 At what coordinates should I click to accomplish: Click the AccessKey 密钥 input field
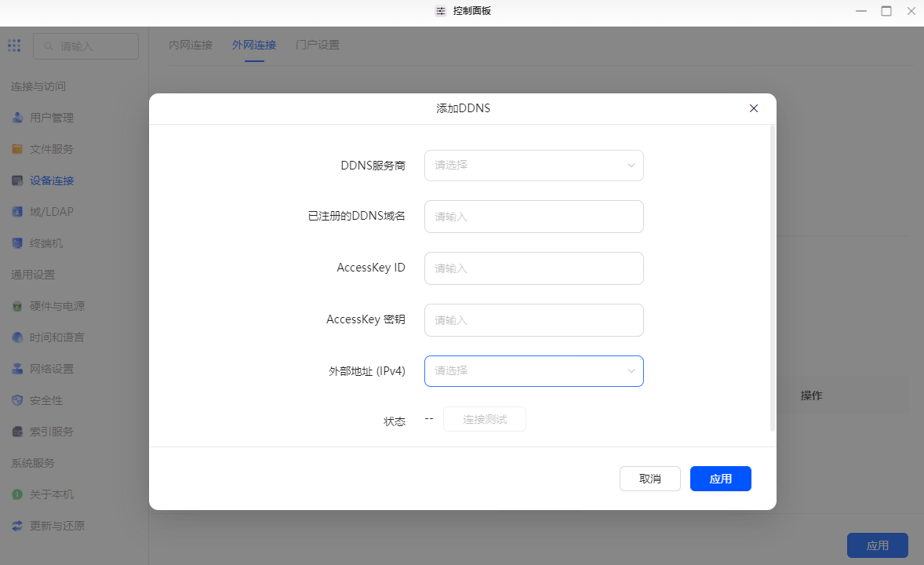coord(534,320)
